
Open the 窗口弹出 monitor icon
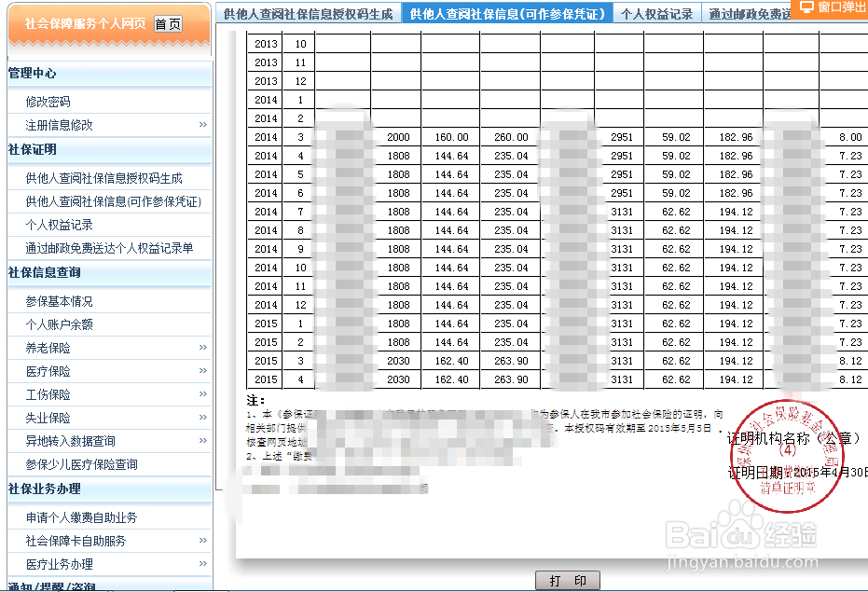(x=806, y=7)
